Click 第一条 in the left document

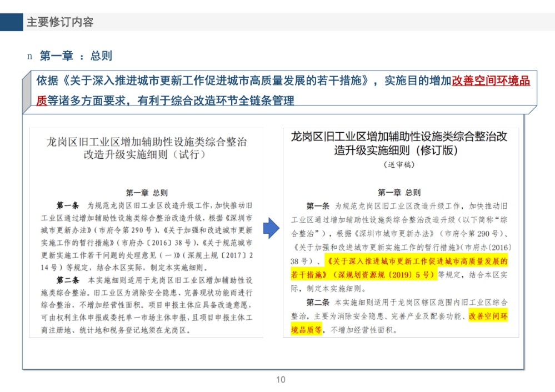[x=68, y=205]
